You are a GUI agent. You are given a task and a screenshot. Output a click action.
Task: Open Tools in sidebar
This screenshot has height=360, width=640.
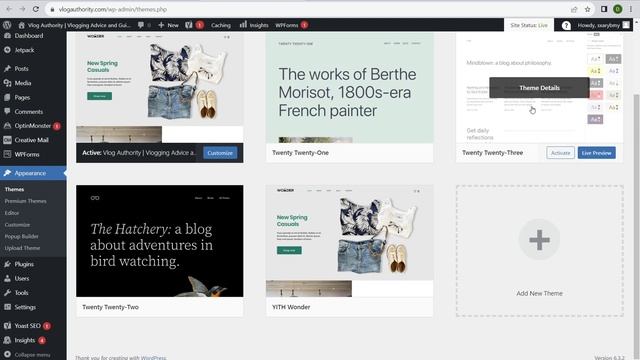point(21,293)
